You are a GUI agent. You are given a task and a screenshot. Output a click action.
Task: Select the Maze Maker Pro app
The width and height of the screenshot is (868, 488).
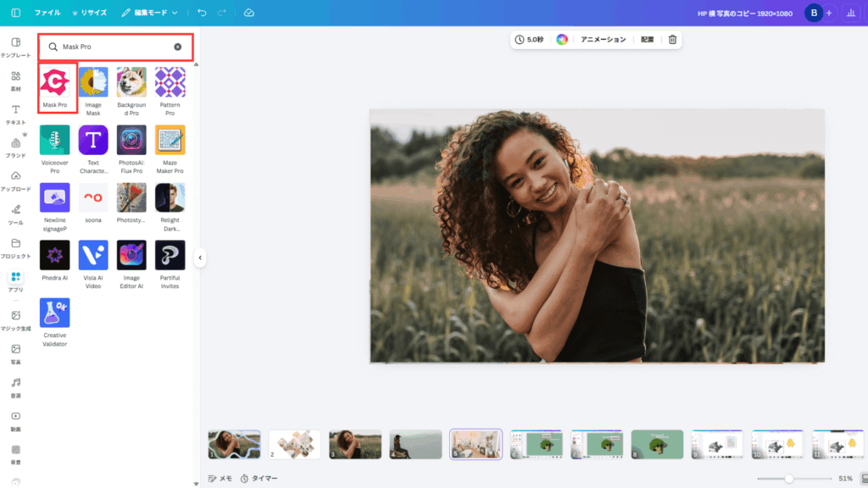click(x=170, y=141)
